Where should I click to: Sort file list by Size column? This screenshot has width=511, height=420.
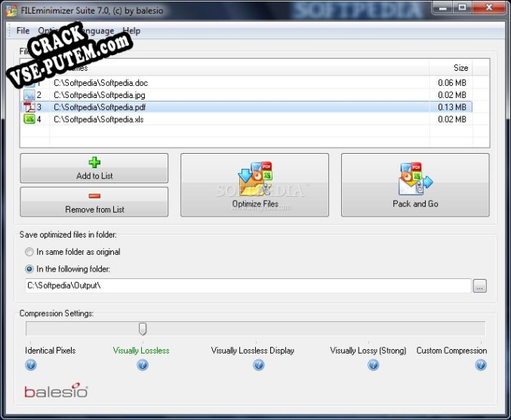click(x=451, y=68)
